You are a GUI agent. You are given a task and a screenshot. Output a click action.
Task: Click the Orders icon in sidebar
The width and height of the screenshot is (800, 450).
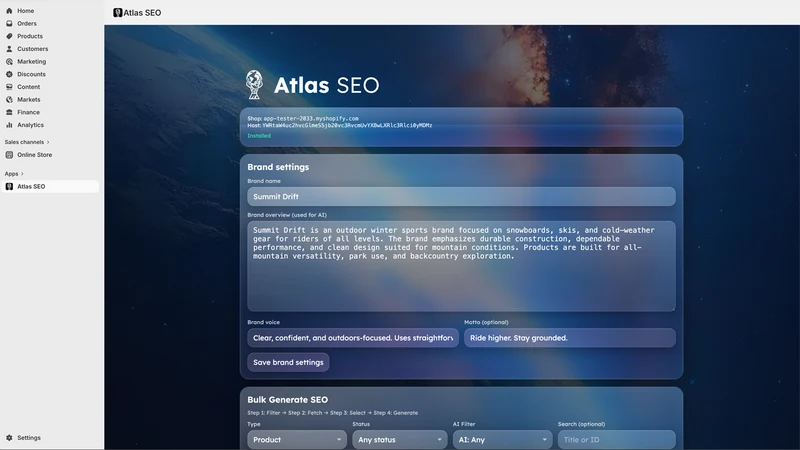coord(9,23)
